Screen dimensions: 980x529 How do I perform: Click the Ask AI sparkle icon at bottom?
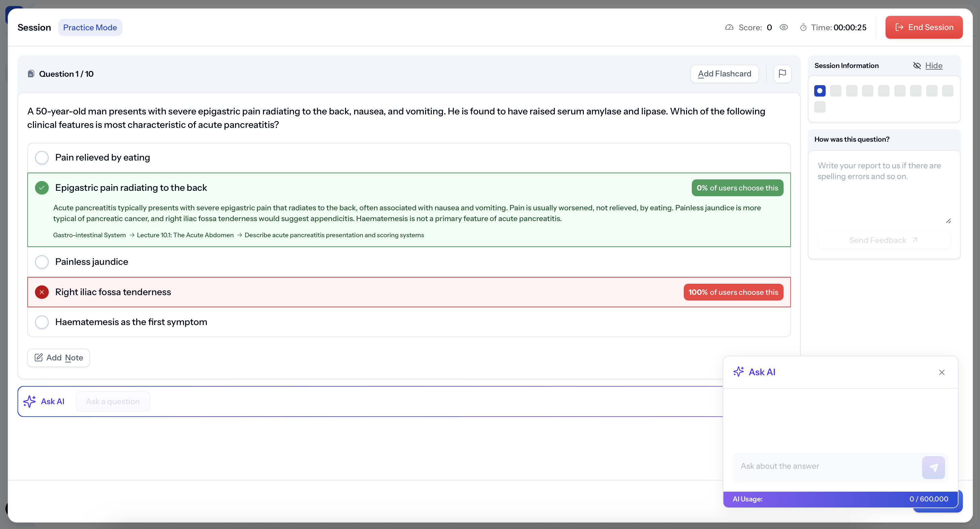(30, 401)
